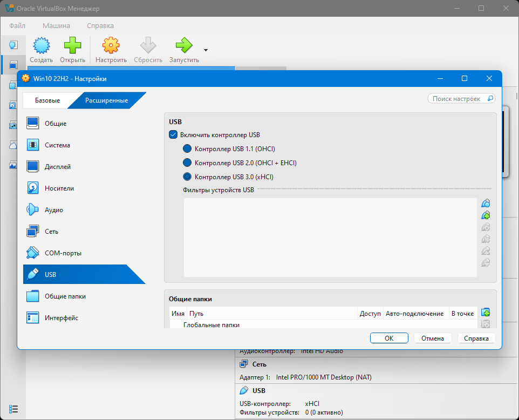Click the Intel PRO/1000 MT Desktop (NAT) adapter text
This screenshot has width=519, height=420.
pyautogui.click(x=324, y=377)
